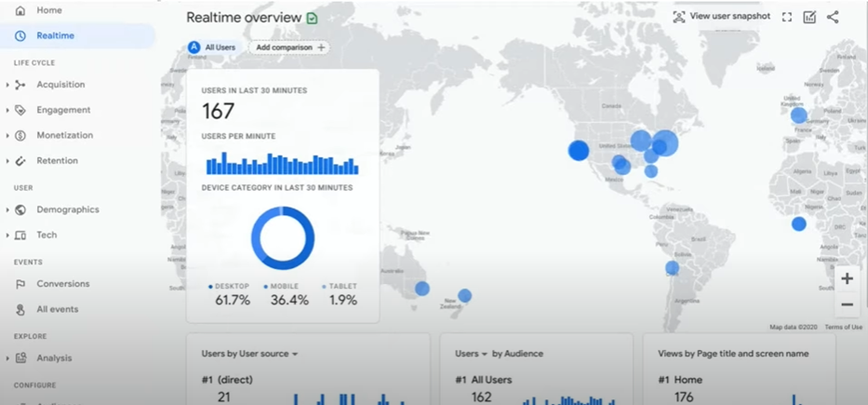Zoom in on the map

click(x=847, y=278)
